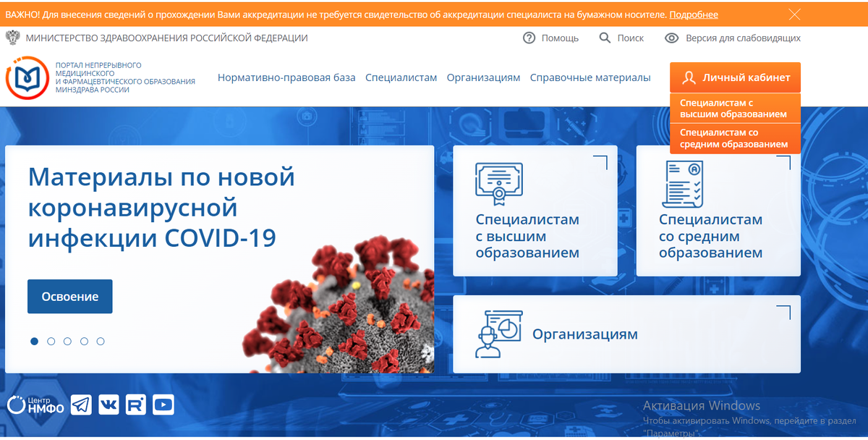This screenshot has height=440, width=868.
Task: Open the VK community icon
Action: click(109, 405)
